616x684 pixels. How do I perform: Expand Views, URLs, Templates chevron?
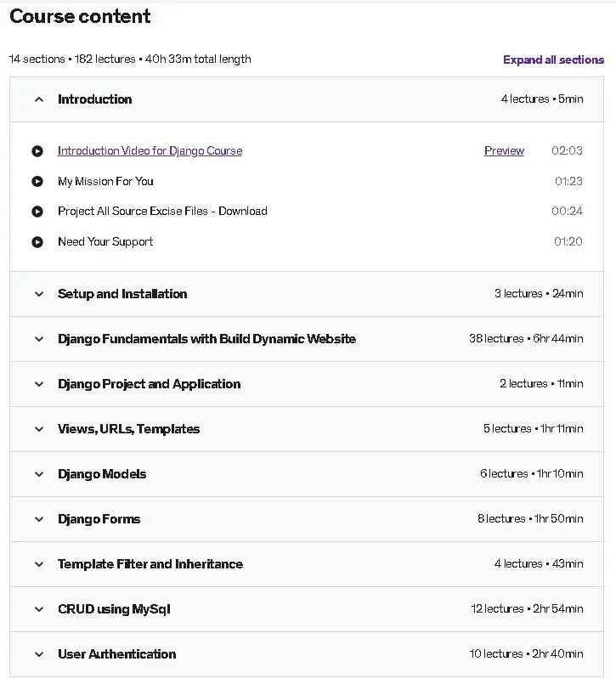tap(39, 429)
